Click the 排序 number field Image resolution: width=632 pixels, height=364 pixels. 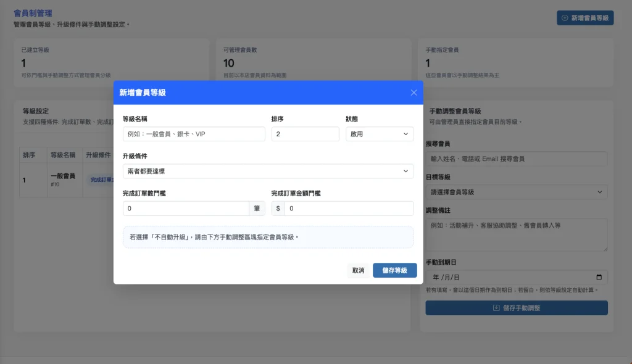tap(305, 134)
